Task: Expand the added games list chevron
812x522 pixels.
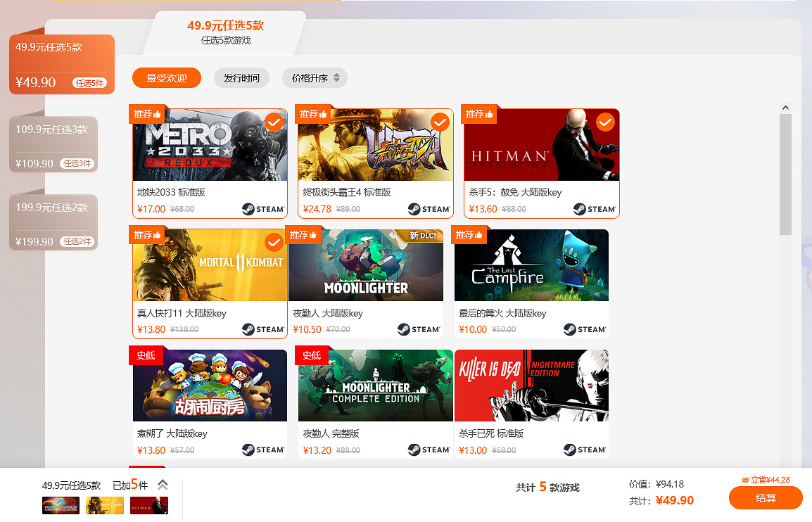Action: tap(163, 485)
